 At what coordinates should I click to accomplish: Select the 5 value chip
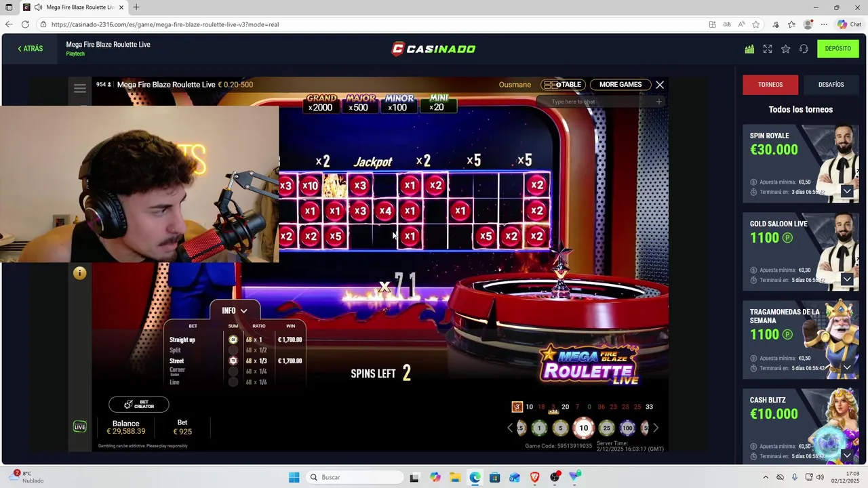coord(560,428)
